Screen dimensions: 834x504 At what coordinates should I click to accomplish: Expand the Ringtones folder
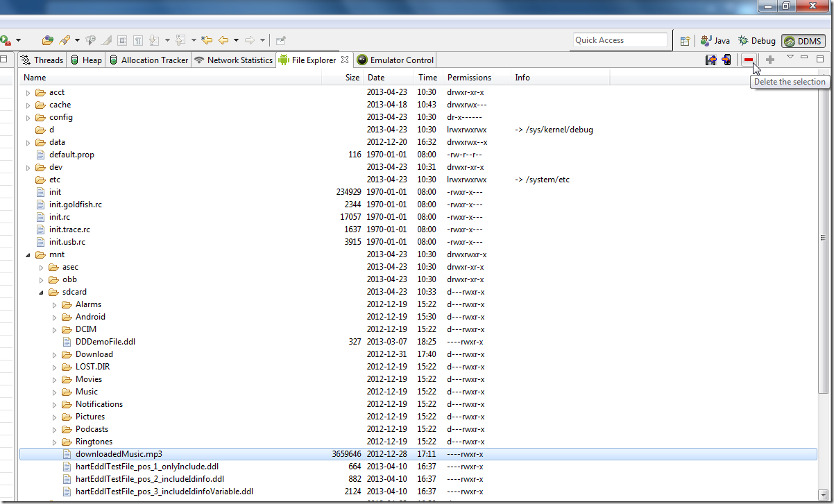55,442
